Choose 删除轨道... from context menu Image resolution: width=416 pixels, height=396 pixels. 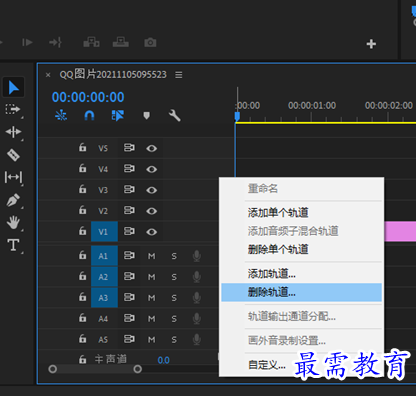(301, 292)
